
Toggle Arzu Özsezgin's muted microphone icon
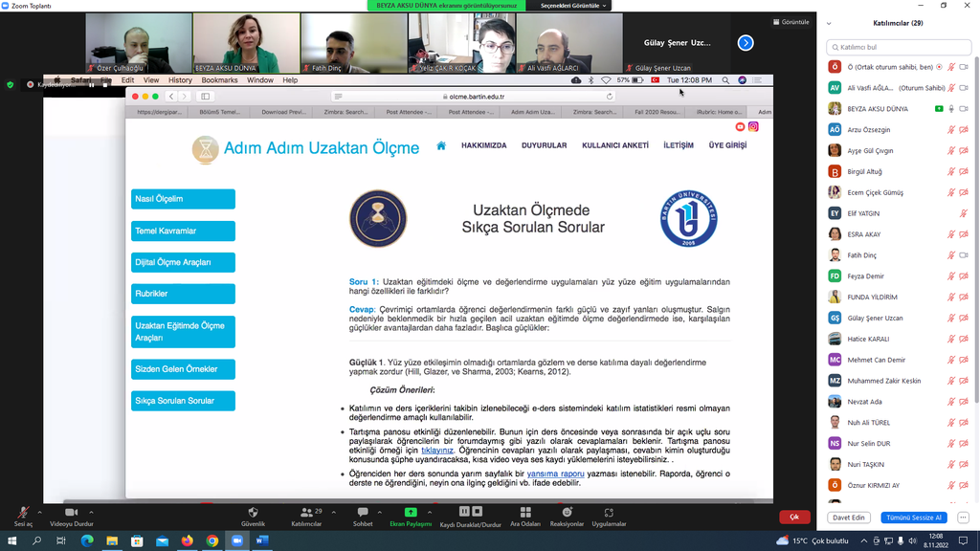951,129
